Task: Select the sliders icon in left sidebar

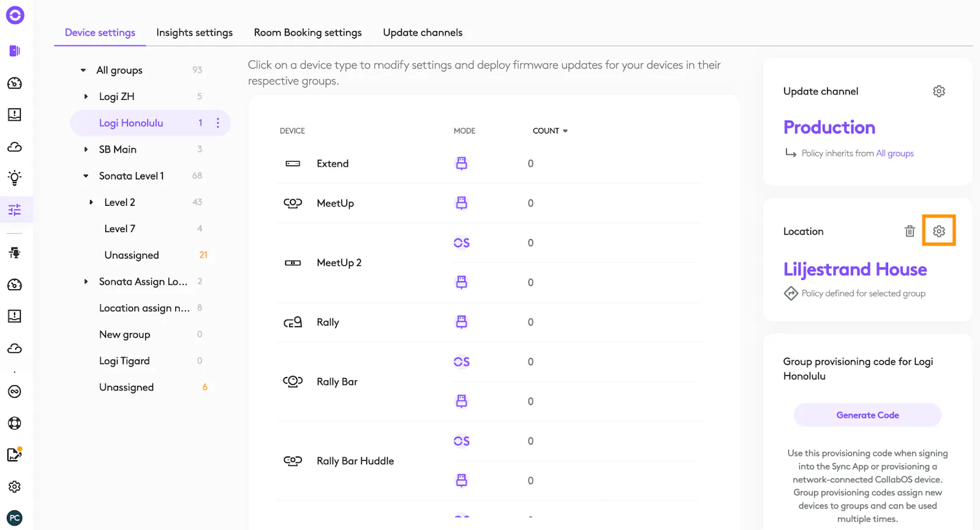Action: click(15, 210)
